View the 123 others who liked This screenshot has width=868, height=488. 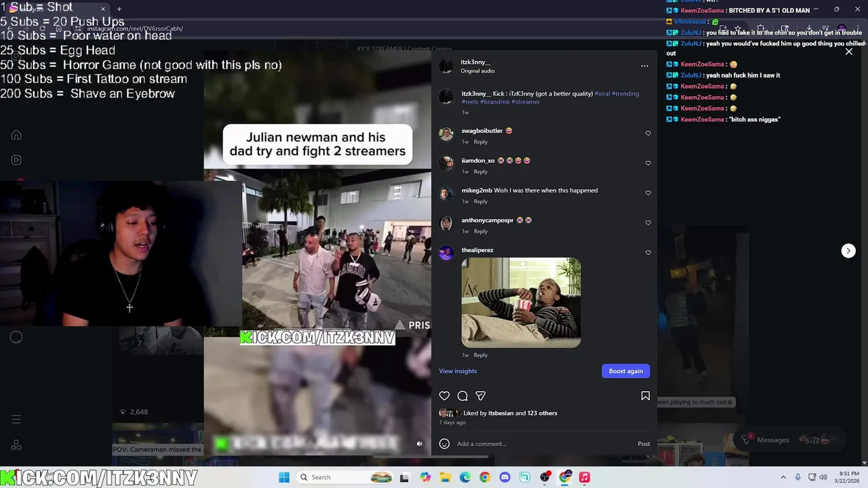[x=542, y=413]
